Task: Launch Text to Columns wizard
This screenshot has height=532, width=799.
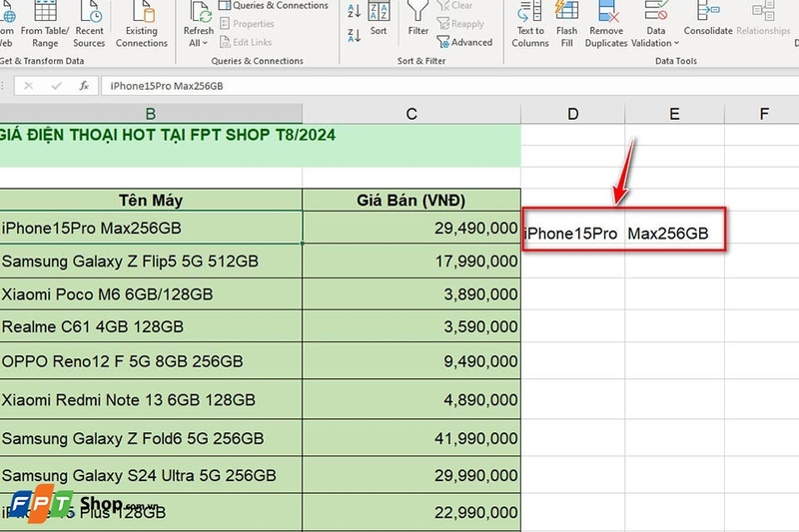Action: [530, 24]
